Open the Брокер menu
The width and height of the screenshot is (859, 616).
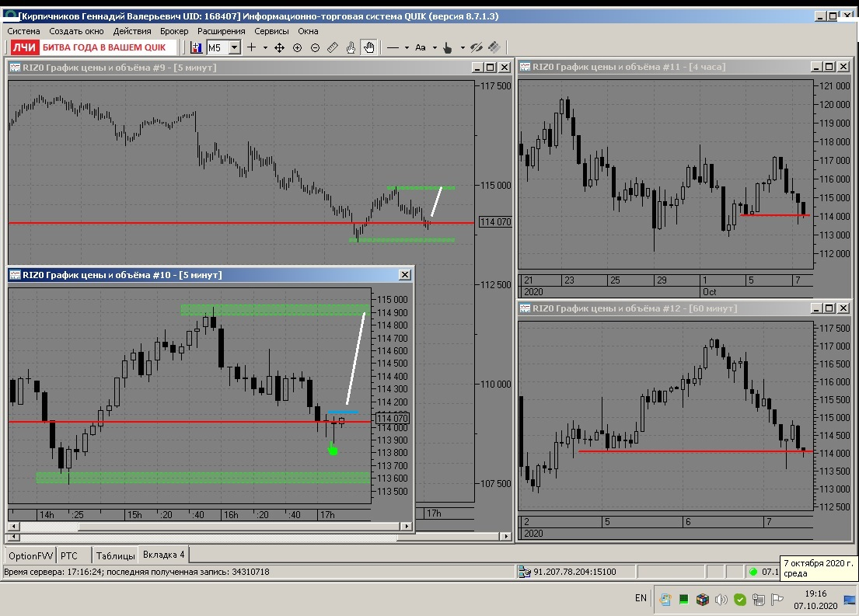174,31
